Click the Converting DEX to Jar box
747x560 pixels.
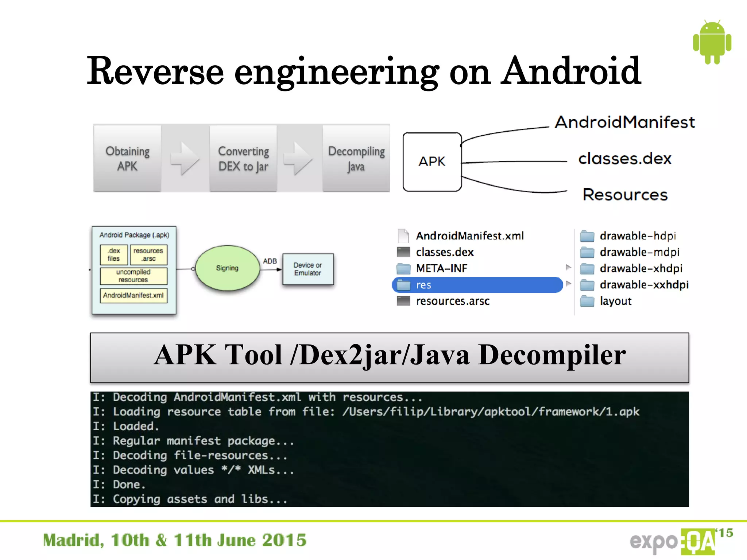pos(243,158)
